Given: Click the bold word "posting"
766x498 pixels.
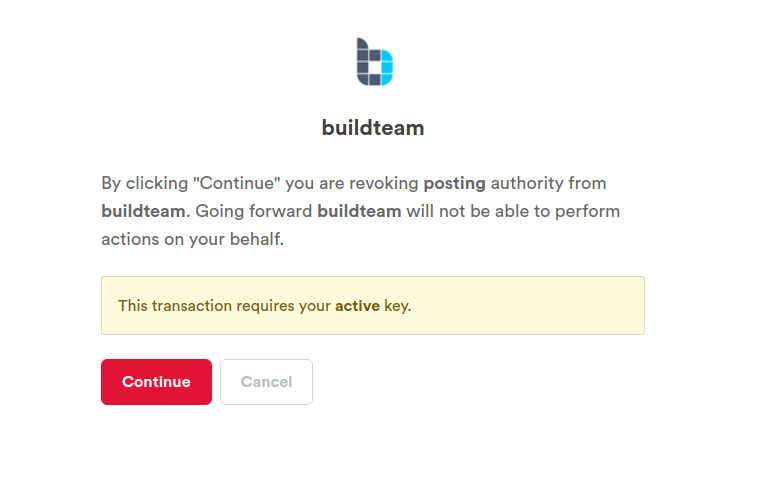Looking at the screenshot, I should [x=454, y=184].
